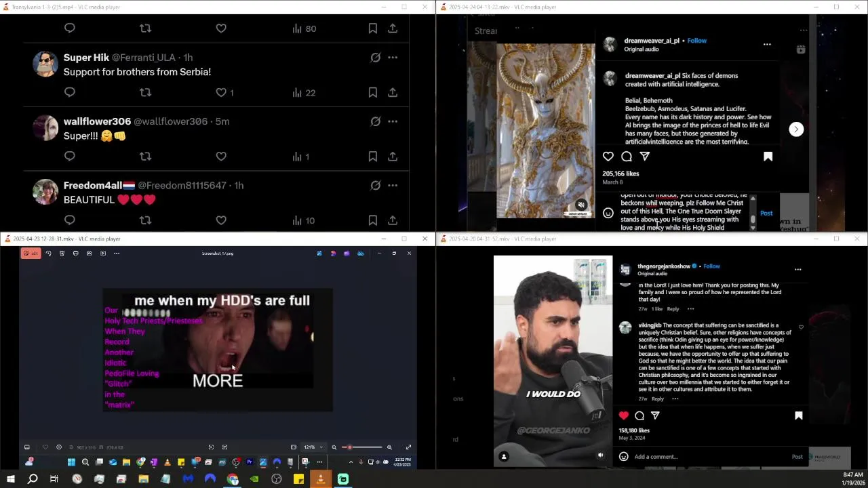Open Grok icon on Super Hik's tweet
The image size is (868, 488).
tap(375, 58)
